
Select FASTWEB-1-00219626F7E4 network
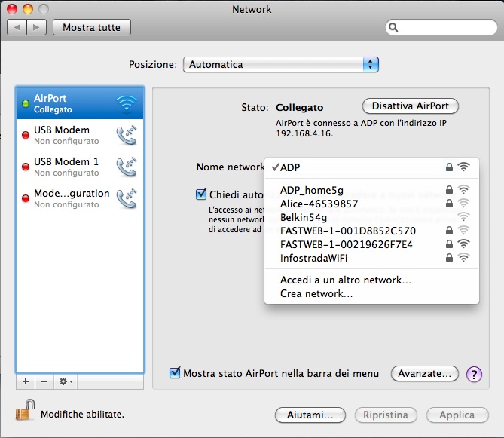371,244
